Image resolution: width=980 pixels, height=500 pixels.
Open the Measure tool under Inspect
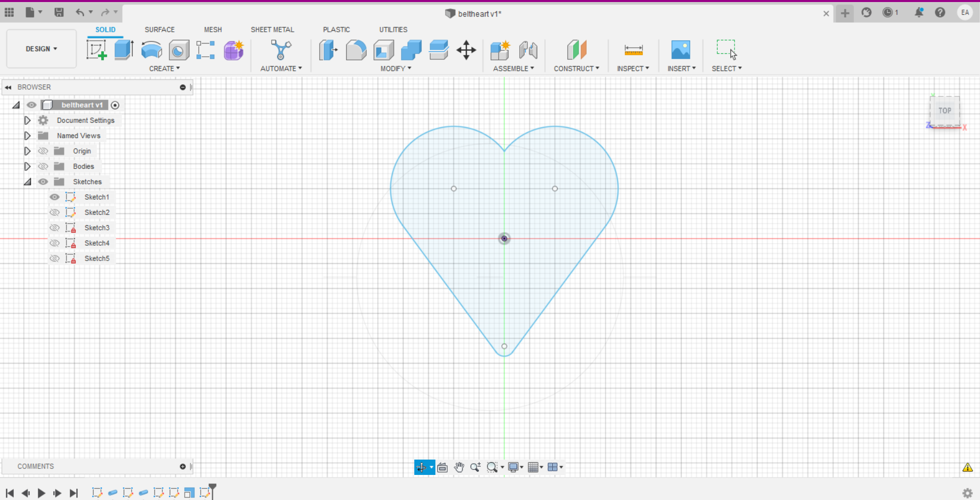[633, 51]
